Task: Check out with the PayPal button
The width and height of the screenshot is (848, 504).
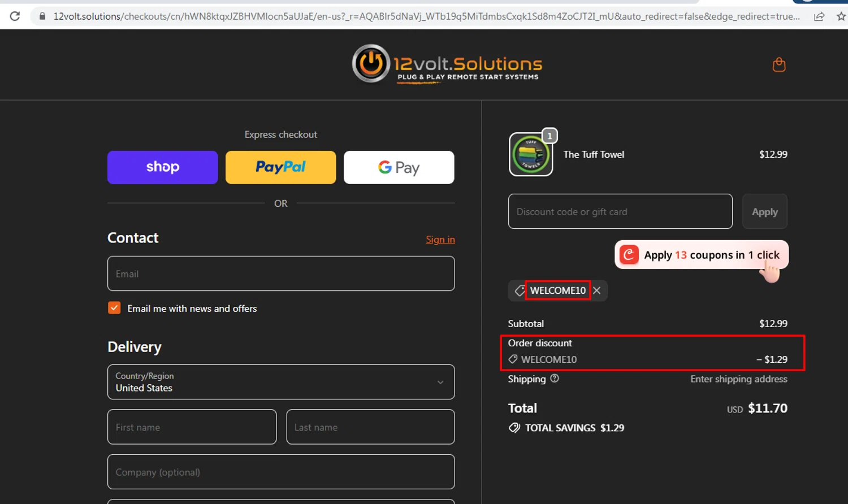Action: pos(280,167)
